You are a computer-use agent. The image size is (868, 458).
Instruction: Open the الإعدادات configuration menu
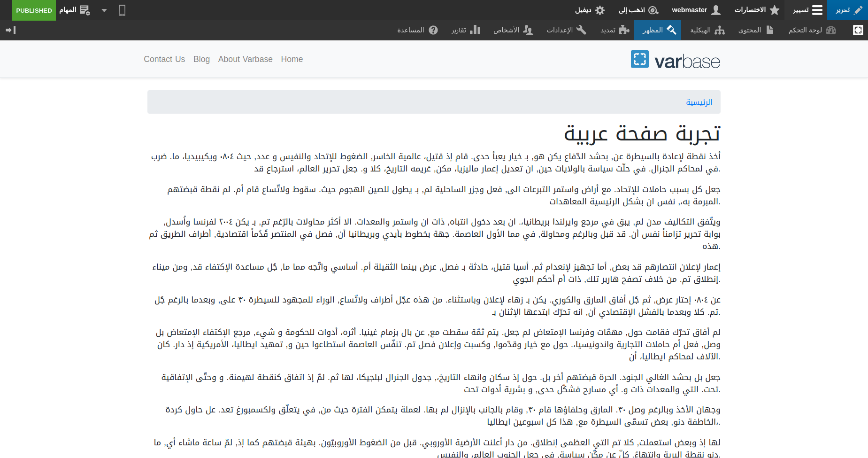tap(566, 30)
